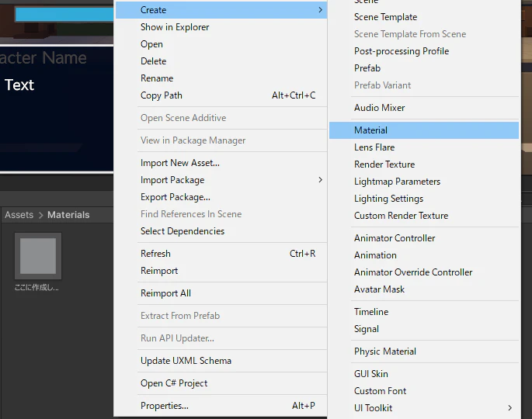Image resolution: width=532 pixels, height=419 pixels.
Task: Open Properties... entry
Action: (221, 406)
